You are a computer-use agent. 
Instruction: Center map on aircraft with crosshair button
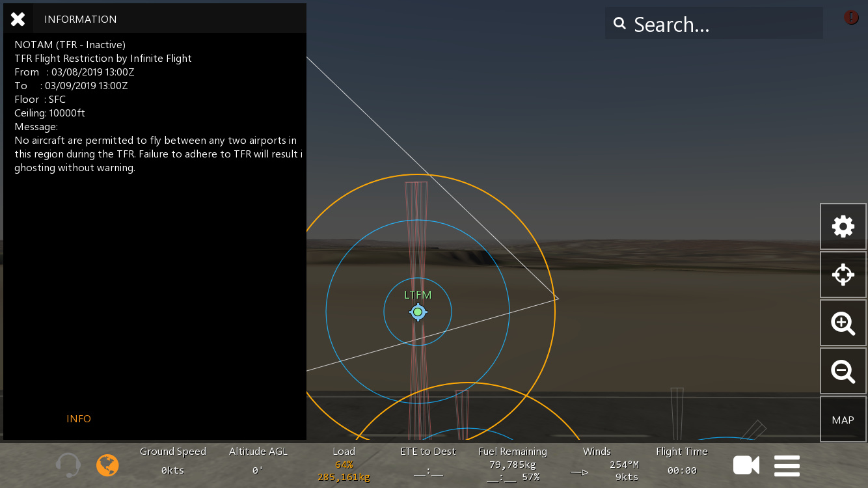tap(843, 275)
